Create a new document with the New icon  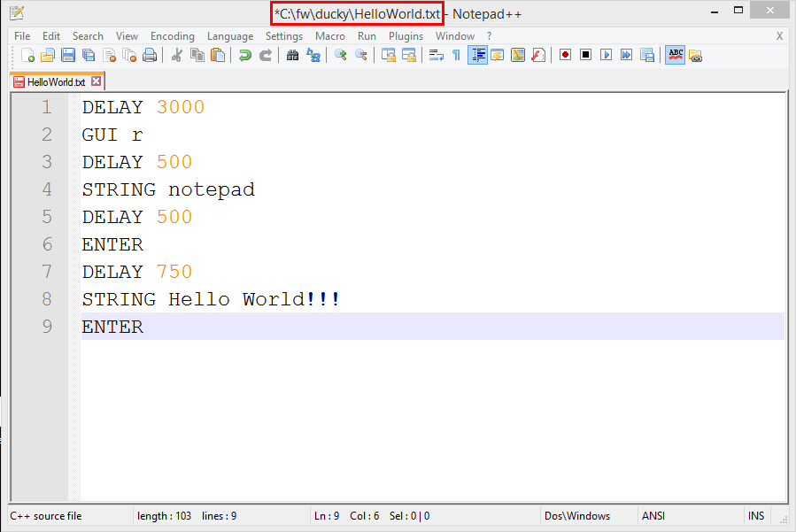point(27,55)
